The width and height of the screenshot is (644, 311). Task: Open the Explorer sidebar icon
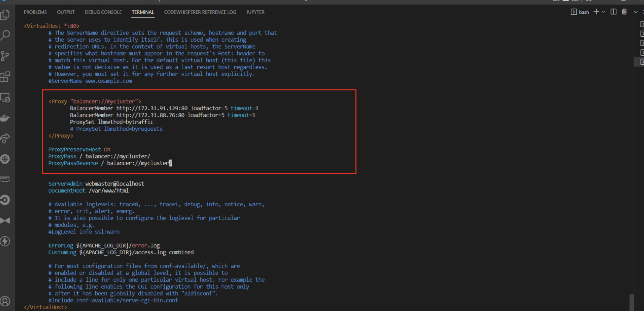point(5,15)
